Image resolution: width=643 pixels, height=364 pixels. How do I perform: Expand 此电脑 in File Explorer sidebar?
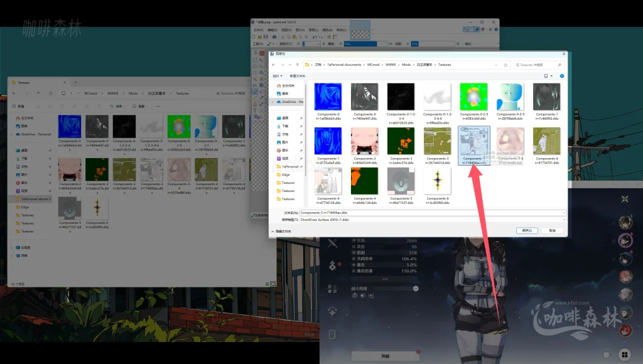[x=11, y=248]
